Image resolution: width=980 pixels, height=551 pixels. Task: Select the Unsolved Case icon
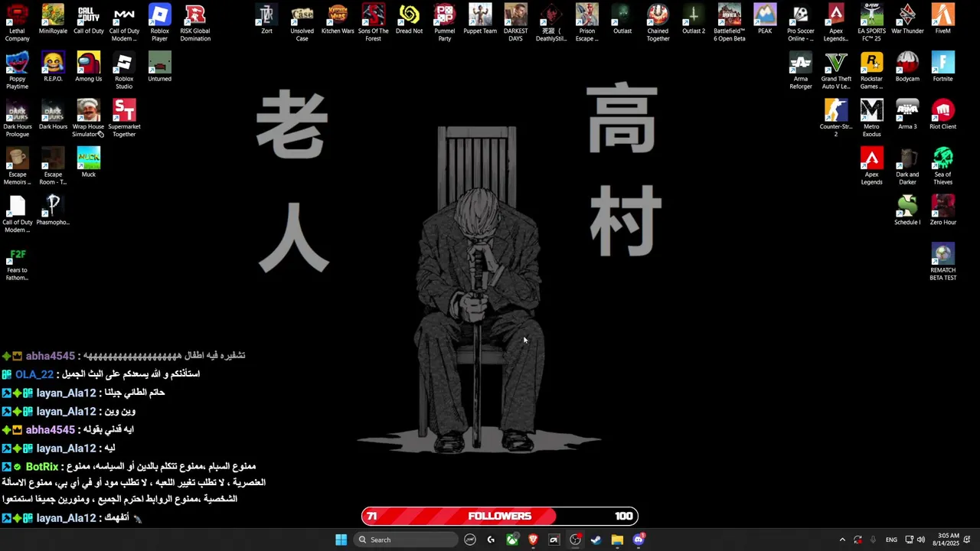point(302,23)
